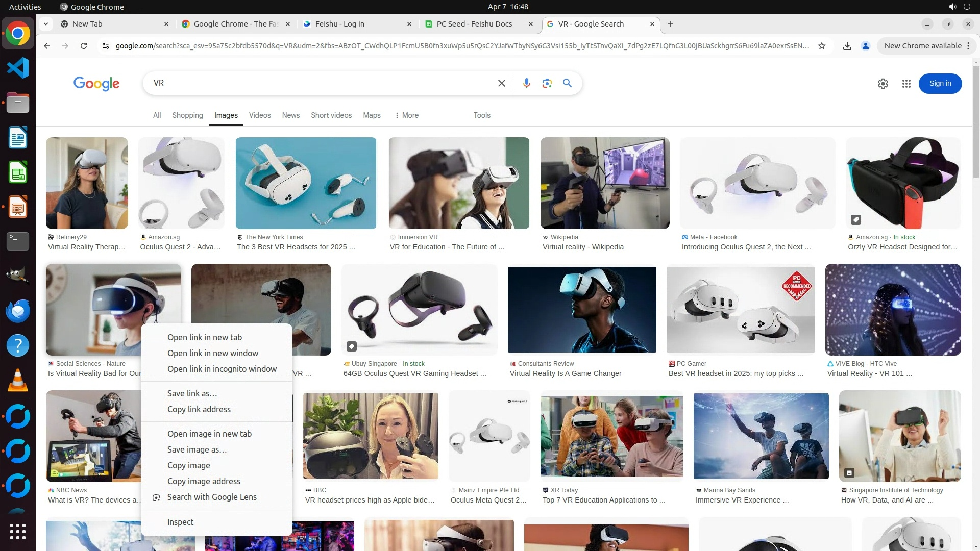Clear the VR search query
This screenshot has height=551, width=980.
coord(501,83)
